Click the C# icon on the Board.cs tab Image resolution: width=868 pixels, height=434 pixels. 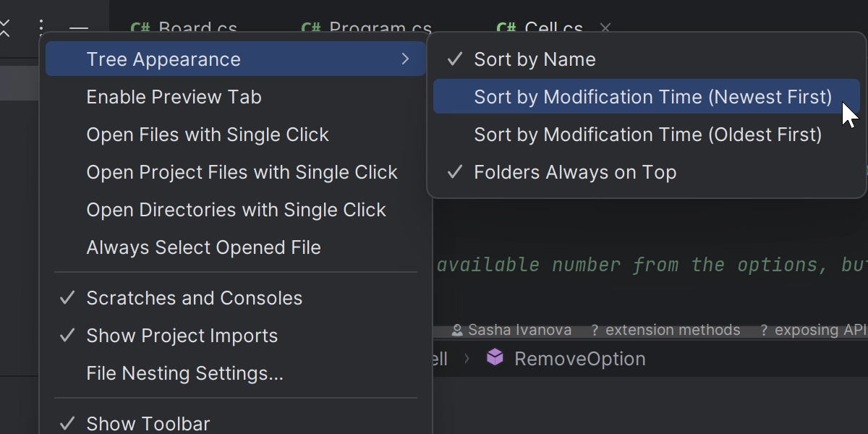(x=140, y=29)
